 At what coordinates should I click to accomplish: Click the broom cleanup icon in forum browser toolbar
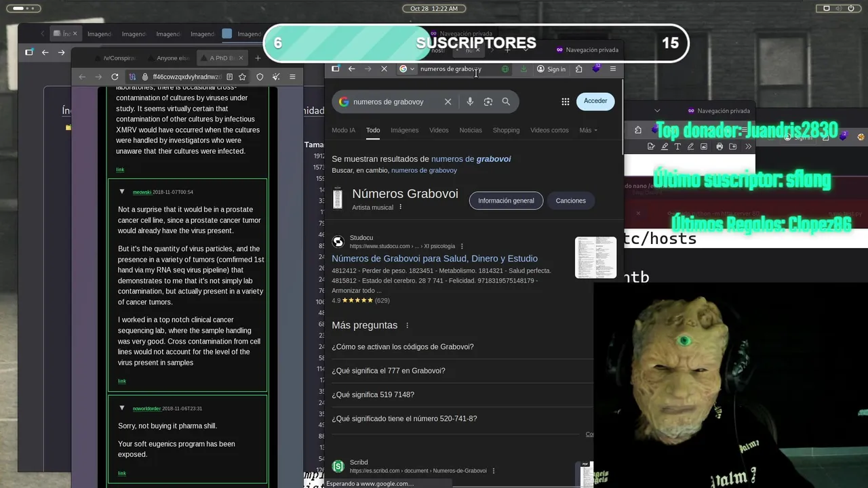(x=276, y=77)
